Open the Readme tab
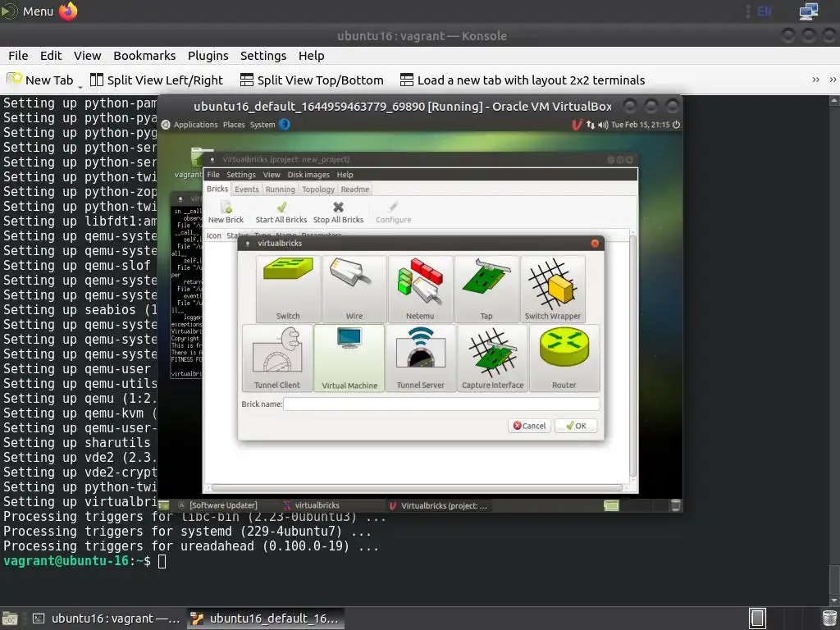This screenshot has width=840, height=630. 354,189
